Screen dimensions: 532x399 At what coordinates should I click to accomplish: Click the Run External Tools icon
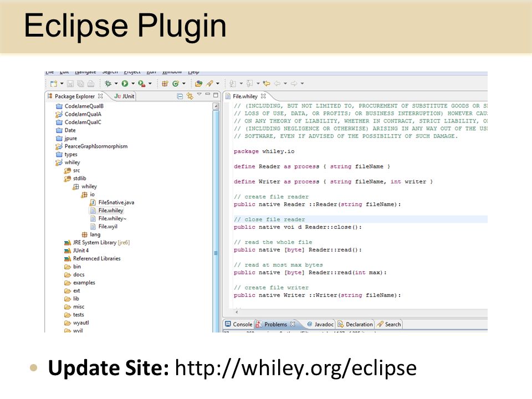142,84
